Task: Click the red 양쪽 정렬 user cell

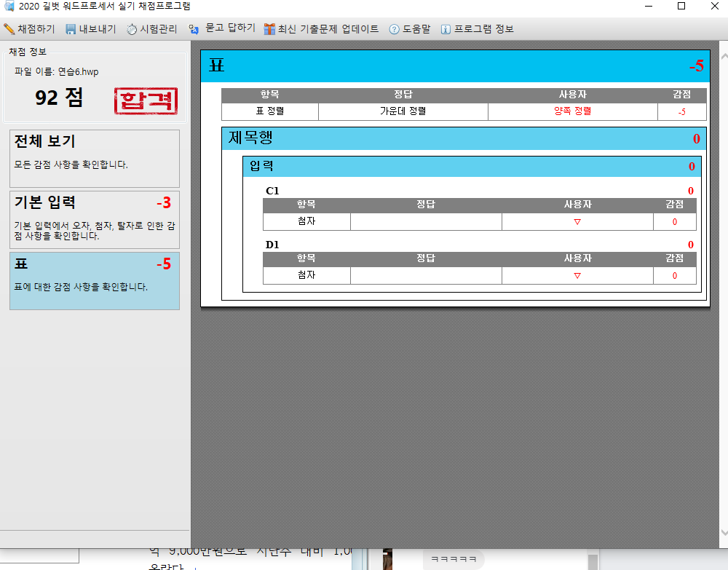Action: (x=572, y=111)
